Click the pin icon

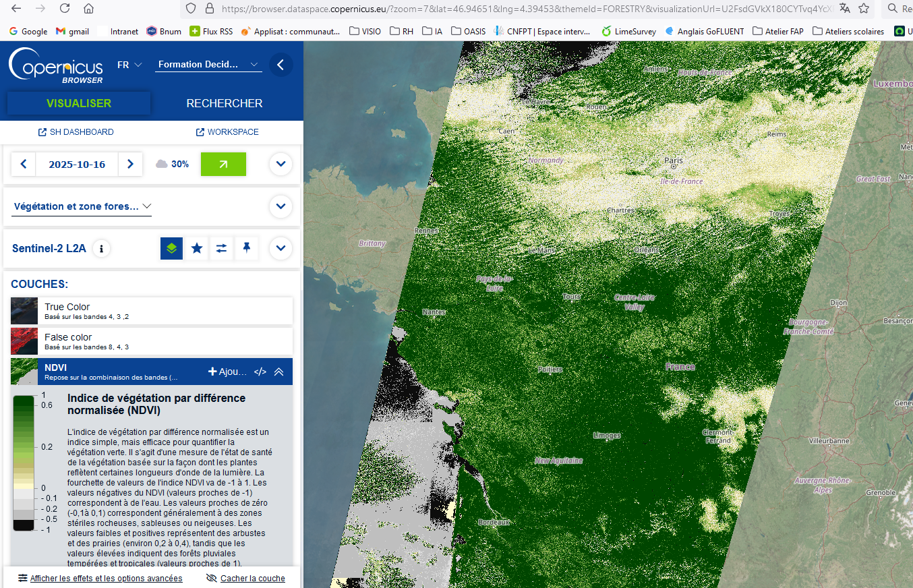247,248
